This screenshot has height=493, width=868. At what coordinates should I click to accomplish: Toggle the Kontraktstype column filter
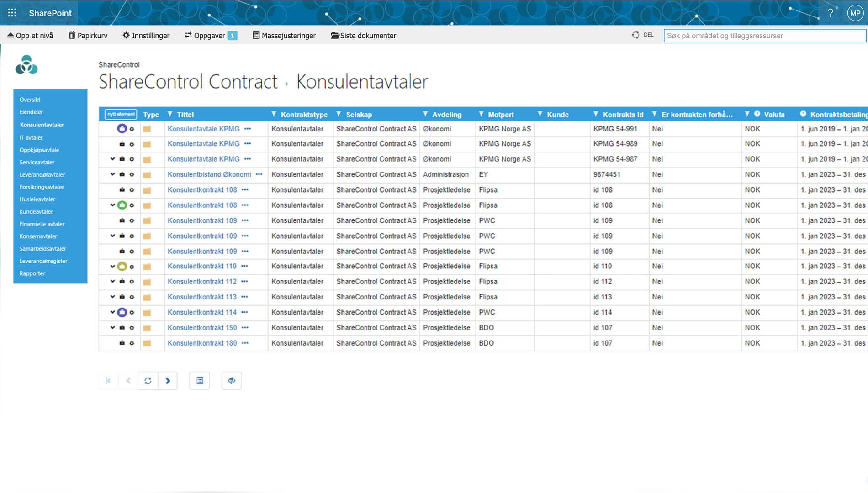pos(274,115)
